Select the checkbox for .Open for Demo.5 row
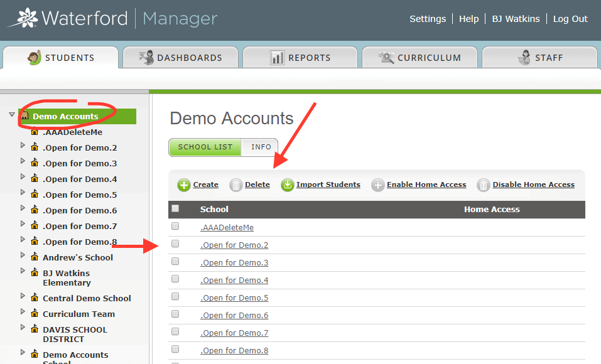 pos(175,297)
